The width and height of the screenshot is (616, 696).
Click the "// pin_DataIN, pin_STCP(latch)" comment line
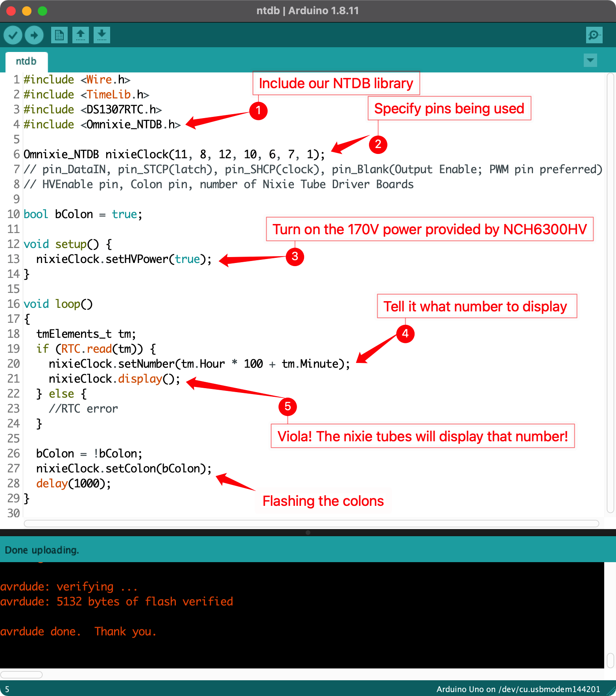point(313,169)
